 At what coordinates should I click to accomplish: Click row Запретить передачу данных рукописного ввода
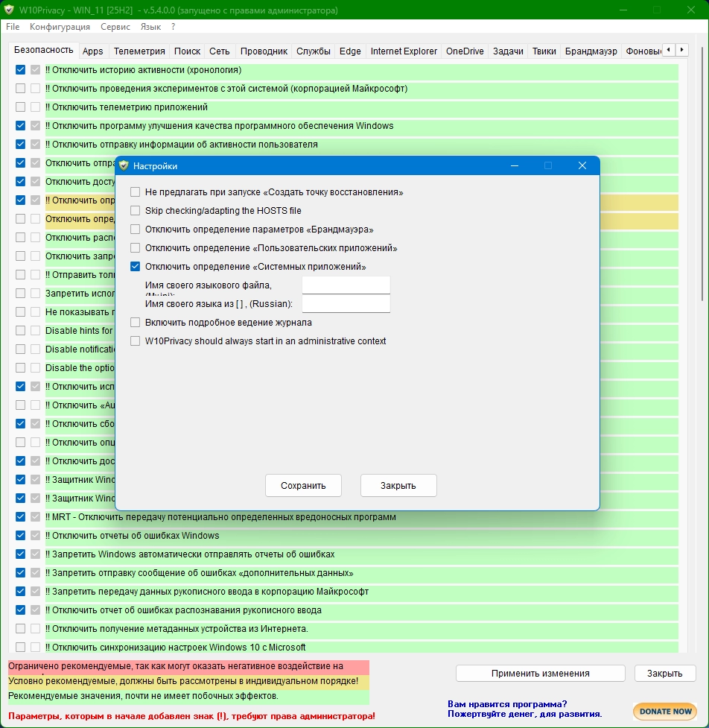[361, 592]
